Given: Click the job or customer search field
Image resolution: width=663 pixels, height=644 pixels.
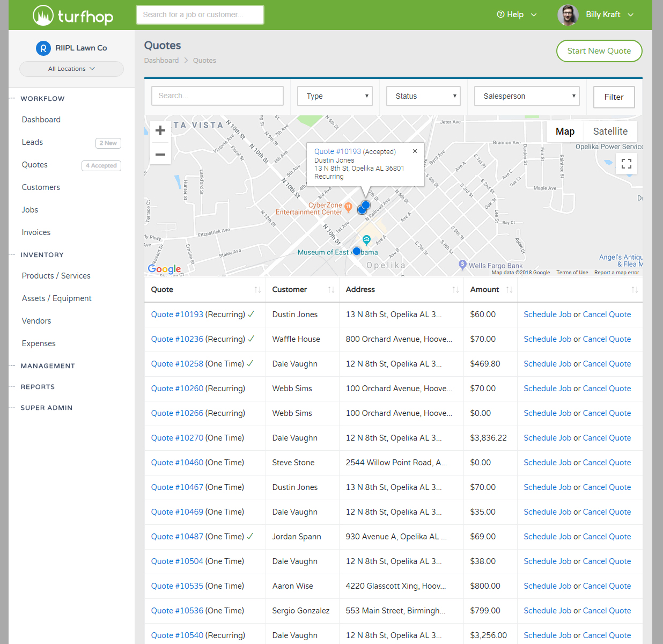Looking at the screenshot, I should tap(200, 15).
